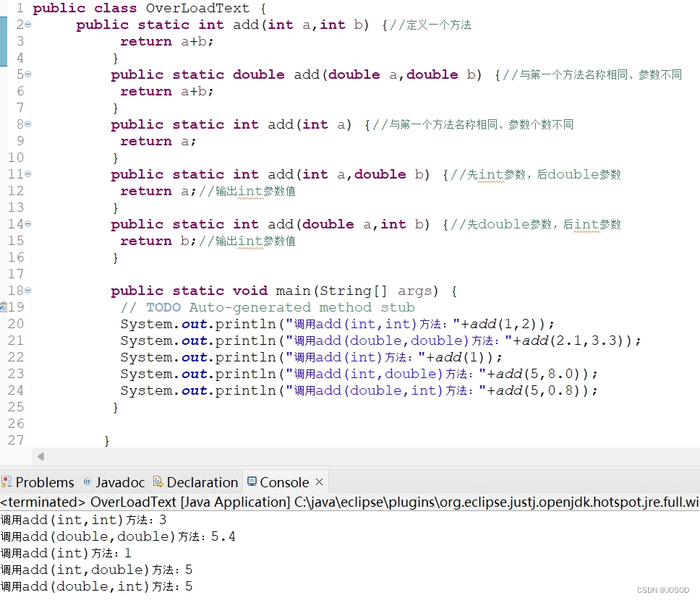Collapse the add(int a) method on line 8
Screen dimensions: 700x600
pyautogui.click(x=28, y=124)
